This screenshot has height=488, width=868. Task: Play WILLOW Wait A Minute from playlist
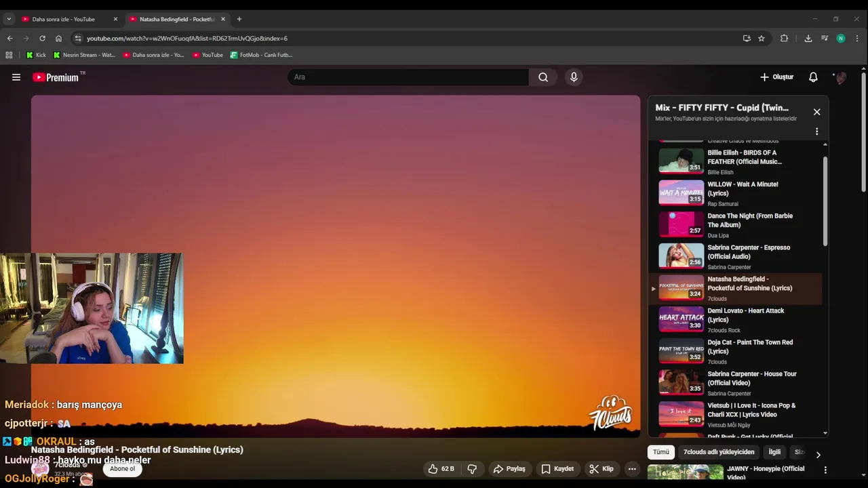point(736,193)
